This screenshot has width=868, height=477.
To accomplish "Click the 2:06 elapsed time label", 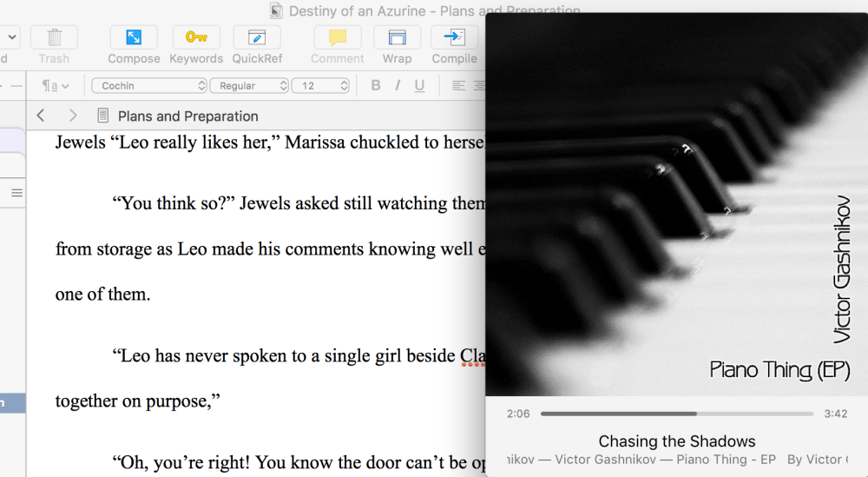I will [x=518, y=414].
